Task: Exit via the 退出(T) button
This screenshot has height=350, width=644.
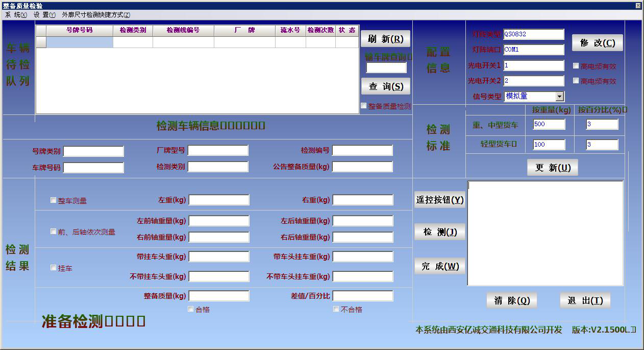Action: tap(584, 300)
